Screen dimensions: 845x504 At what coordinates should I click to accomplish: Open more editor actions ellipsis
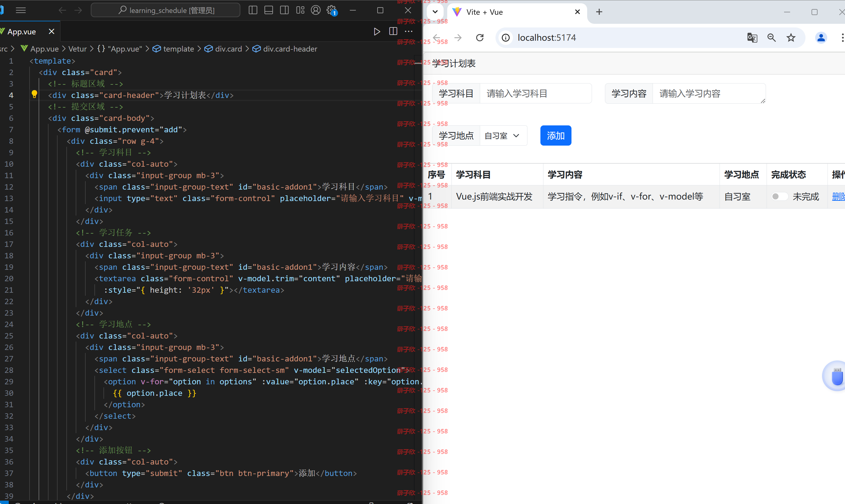point(409,31)
